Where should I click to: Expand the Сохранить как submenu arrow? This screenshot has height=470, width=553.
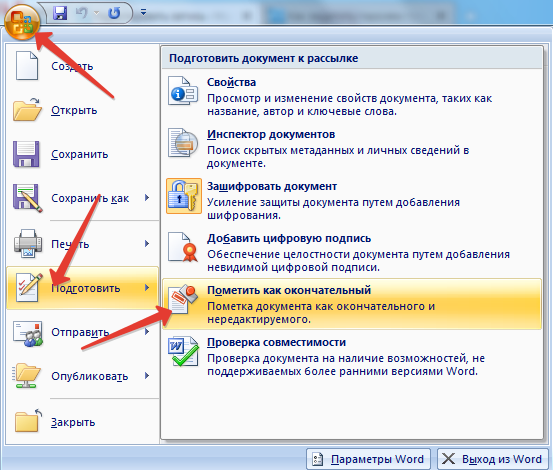[147, 198]
